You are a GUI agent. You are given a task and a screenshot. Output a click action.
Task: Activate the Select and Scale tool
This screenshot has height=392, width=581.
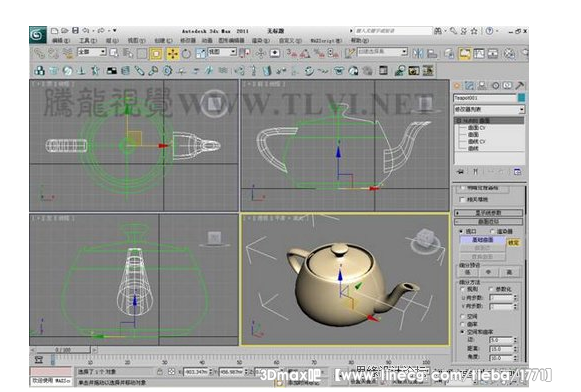200,53
